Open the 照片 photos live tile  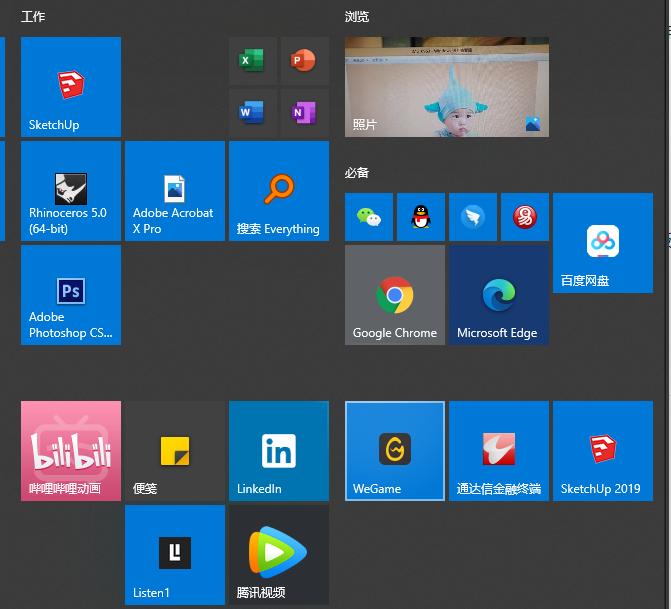click(447, 87)
